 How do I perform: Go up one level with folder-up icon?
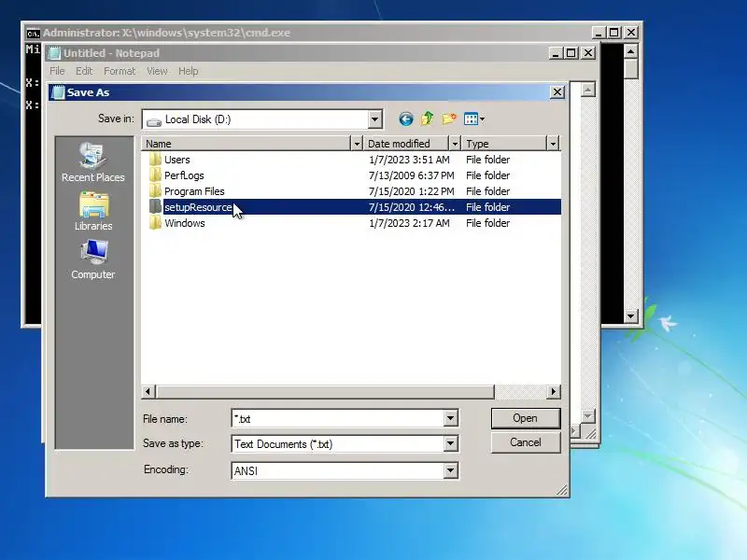pos(428,119)
